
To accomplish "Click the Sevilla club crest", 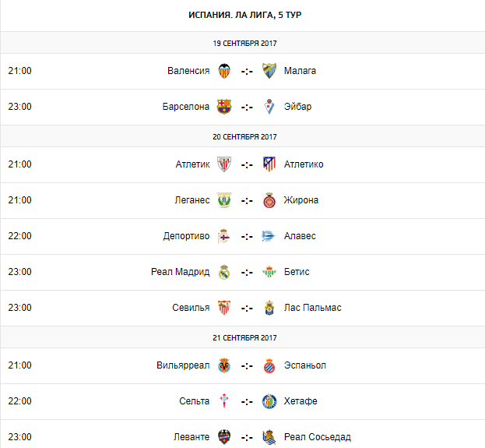I will pyautogui.click(x=224, y=308).
